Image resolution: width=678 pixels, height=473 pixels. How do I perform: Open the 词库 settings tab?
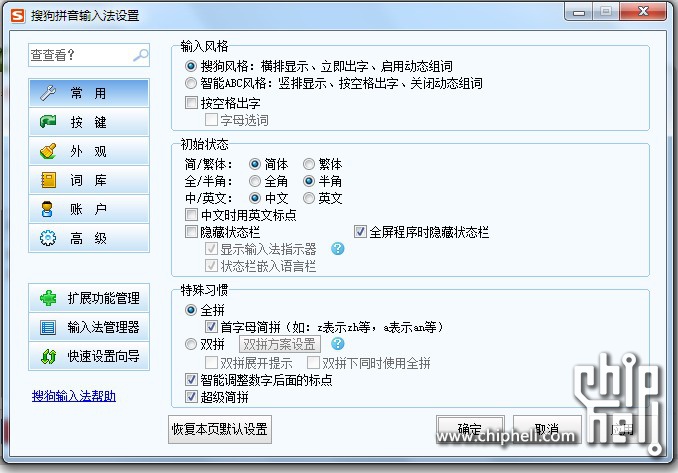(89, 180)
